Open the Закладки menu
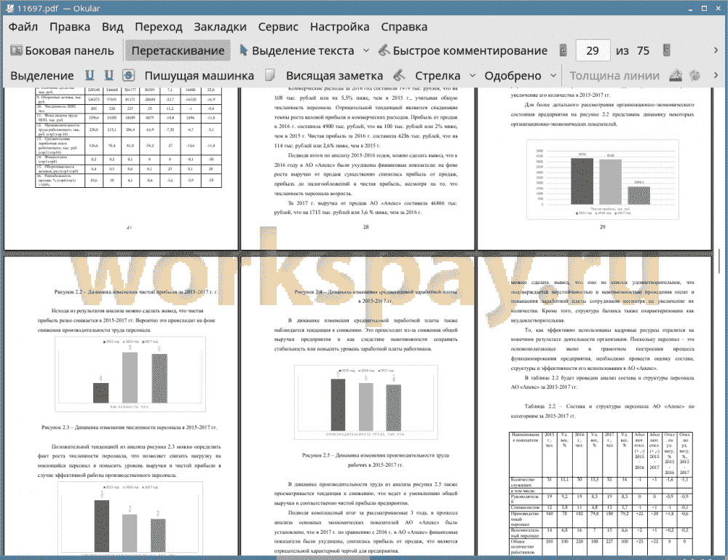Viewport: 728px width, 560px height. coord(220,27)
